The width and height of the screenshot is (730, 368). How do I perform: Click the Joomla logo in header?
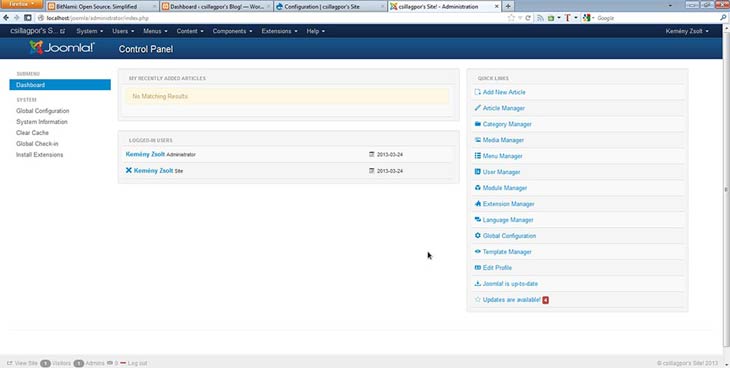(62, 48)
